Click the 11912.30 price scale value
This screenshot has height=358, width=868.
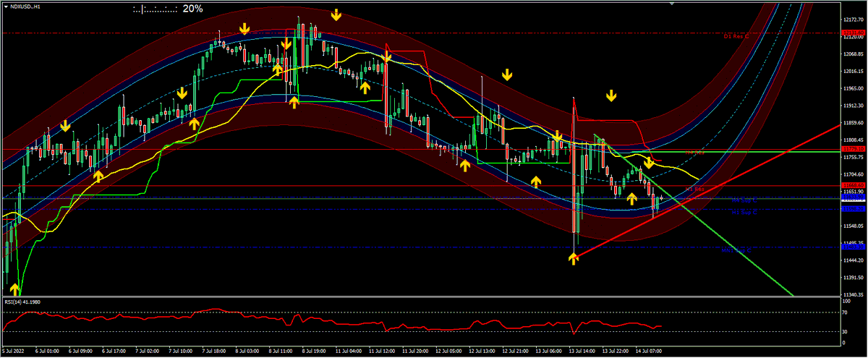pos(854,106)
